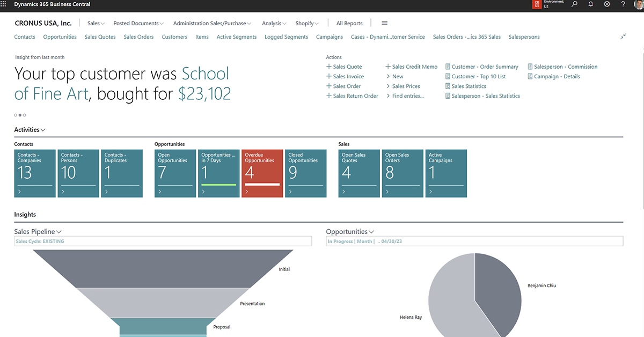
Task: Open the Sales Pipeline chart dropdown
Action: (38, 231)
